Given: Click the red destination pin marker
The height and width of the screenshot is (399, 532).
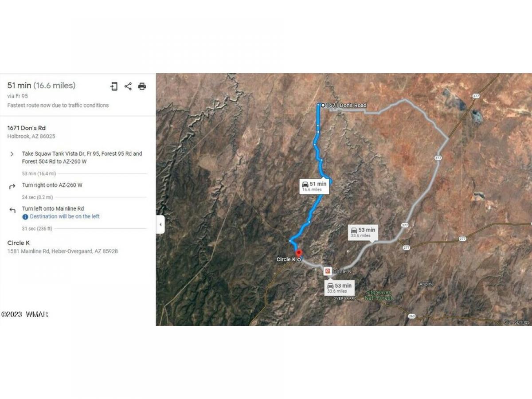Looking at the screenshot, I should 299,254.
